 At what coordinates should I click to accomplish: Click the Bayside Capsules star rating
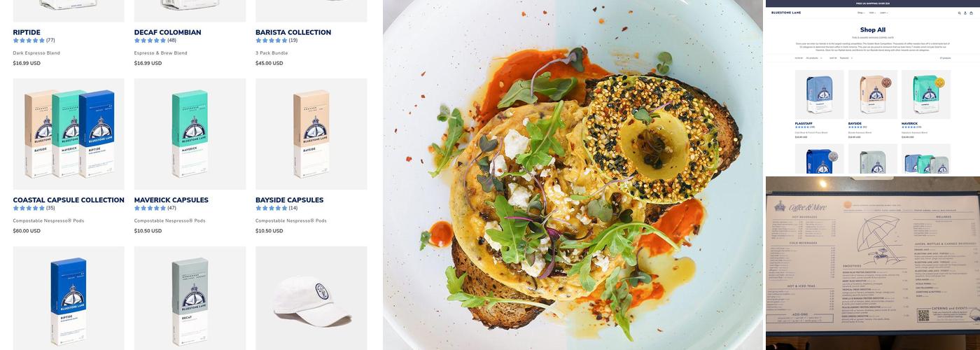pos(272,208)
